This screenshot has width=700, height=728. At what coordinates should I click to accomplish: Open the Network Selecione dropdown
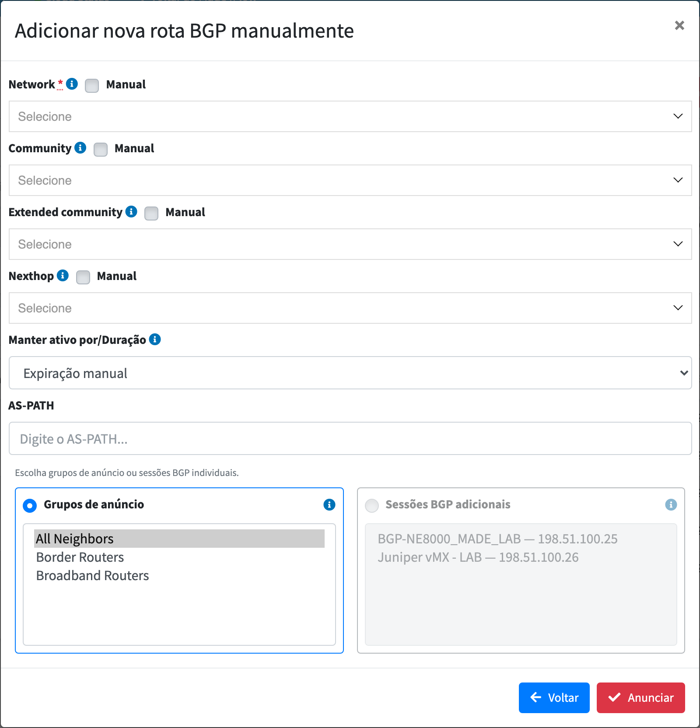click(350, 116)
